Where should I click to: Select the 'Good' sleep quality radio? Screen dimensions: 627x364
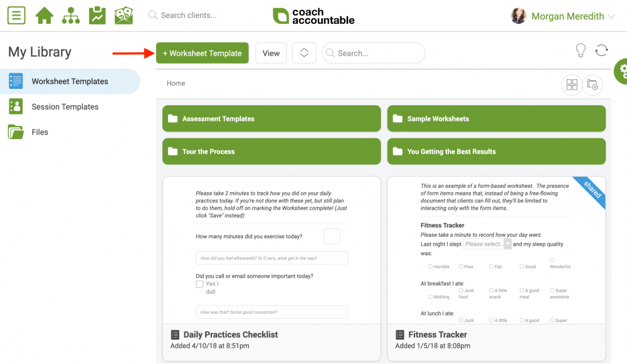point(522,266)
